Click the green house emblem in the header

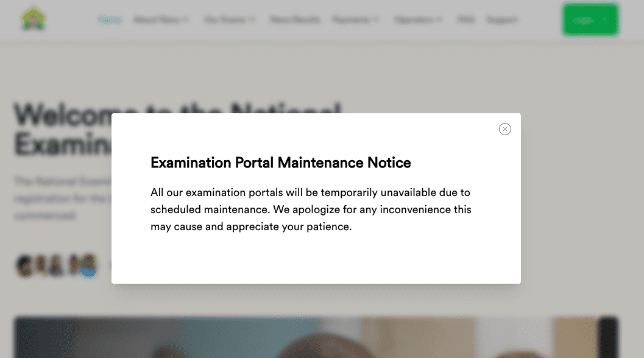pyautogui.click(x=34, y=18)
